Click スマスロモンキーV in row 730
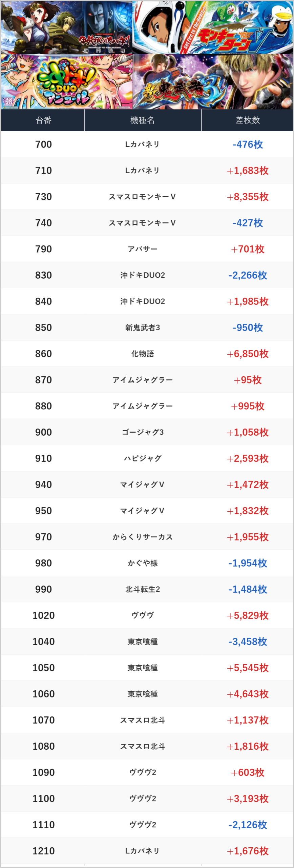 click(x=142, y=197)
